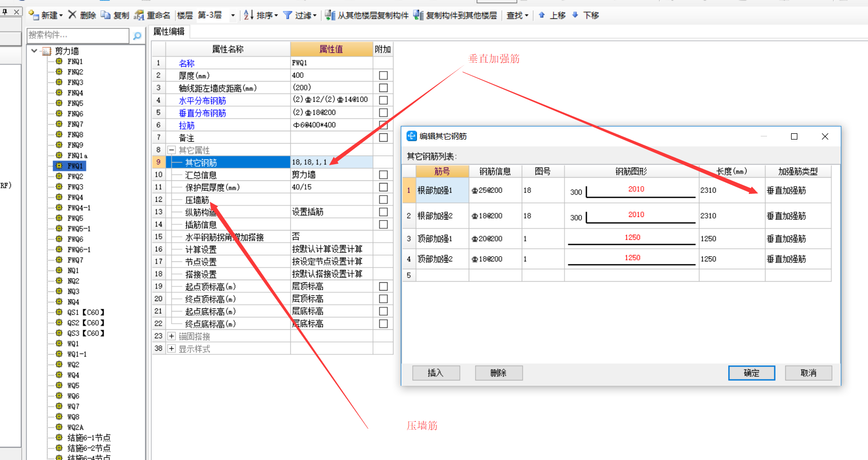Click the 复制 (Copy) toolbar icon
Image resolution: width=868 pixels, height=460 pixels.
click(x=106, y=15)
